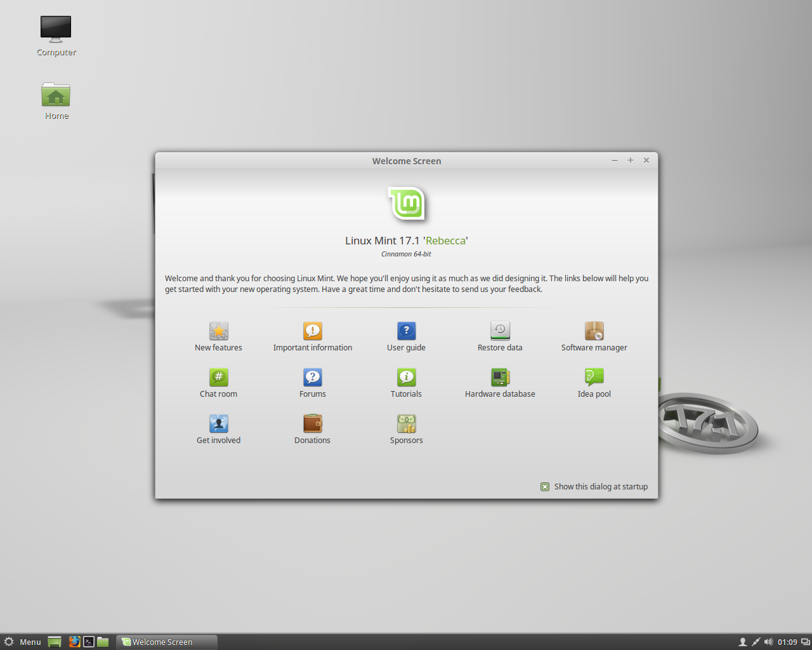Open the Idea pool icon
This screenshot has height=650, width=812.
tap(594, 377)
